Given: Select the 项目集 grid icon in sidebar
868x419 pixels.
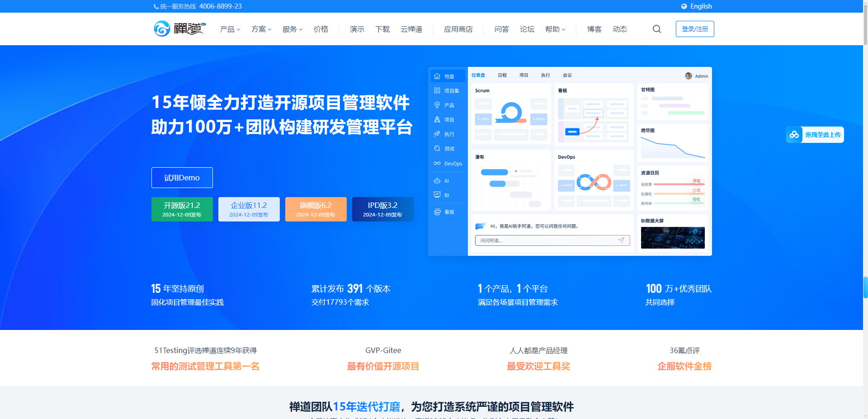Looking at the screenshot, I should pyautogui.click(x=437, y=90).
